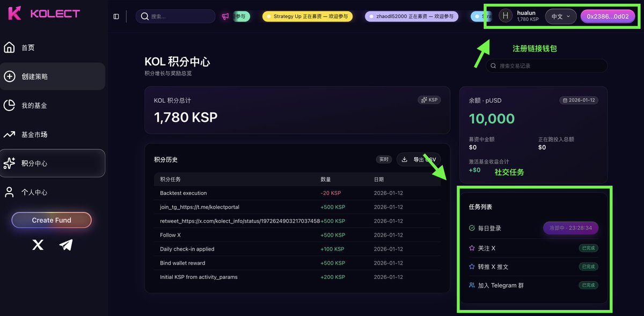Click the Strategy Up fundraising banner

pyautogui.click(x=308, y=17)
